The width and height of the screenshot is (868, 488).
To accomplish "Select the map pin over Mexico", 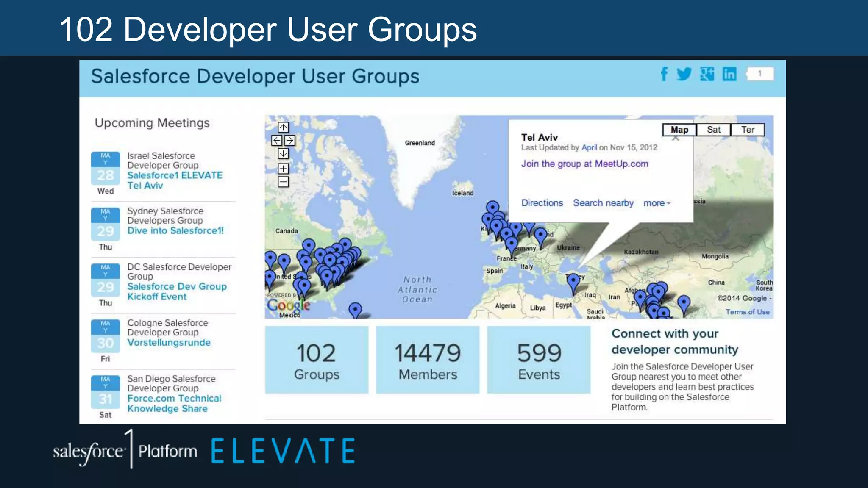I will click(355, 310).
